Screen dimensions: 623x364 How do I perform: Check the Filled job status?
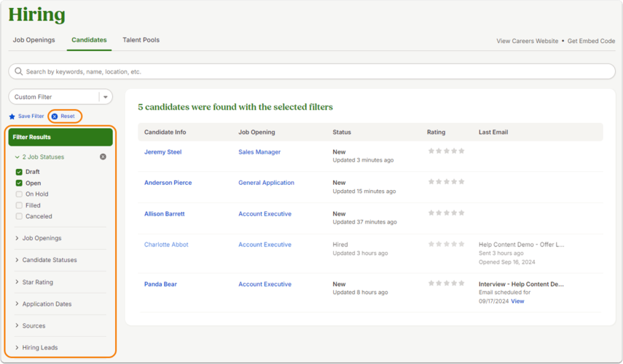[x=19, y=205]
